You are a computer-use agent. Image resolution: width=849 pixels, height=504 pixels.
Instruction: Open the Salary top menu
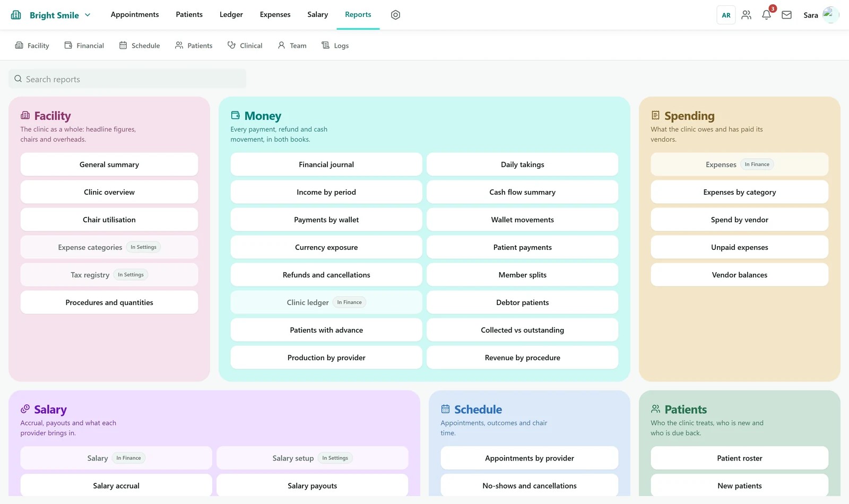point(317,14)
